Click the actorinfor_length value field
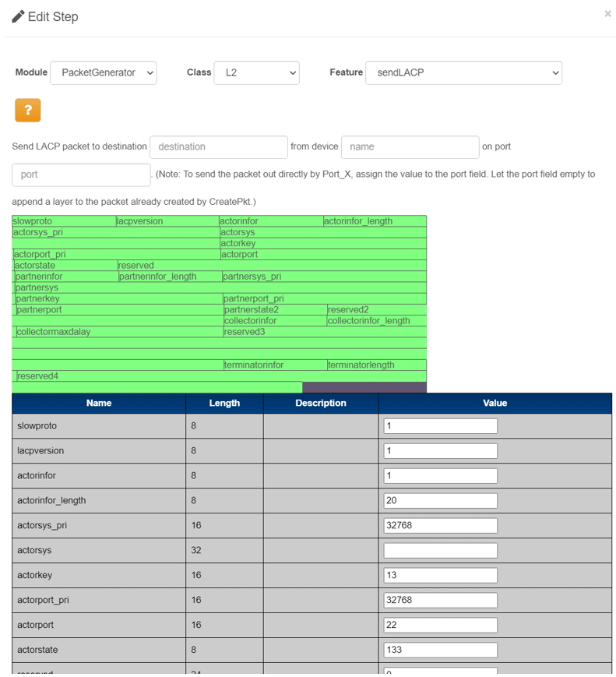Screen dimensions: 616x677 click(x=440, y=500)
